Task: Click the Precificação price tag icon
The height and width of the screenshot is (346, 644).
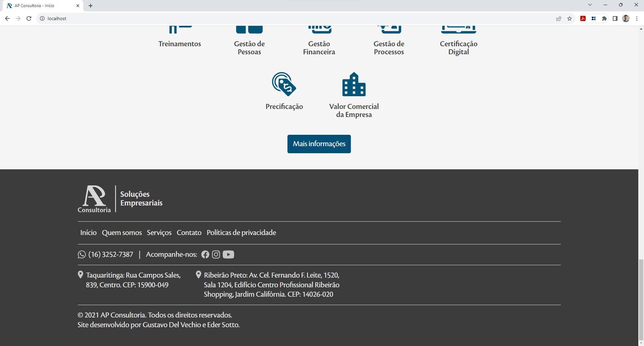Action: point(284,84)
